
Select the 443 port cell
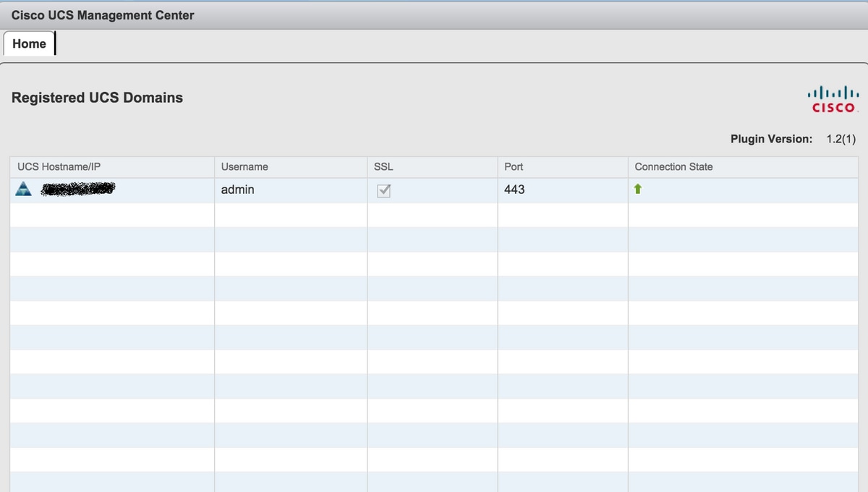click(563, 190)
